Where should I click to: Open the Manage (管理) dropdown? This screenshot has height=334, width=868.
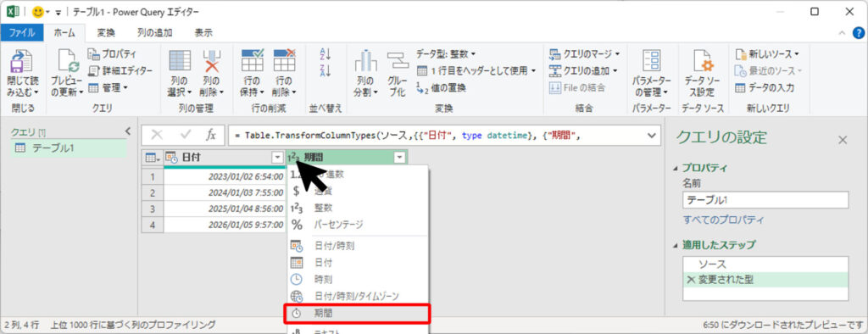(108, 87)
